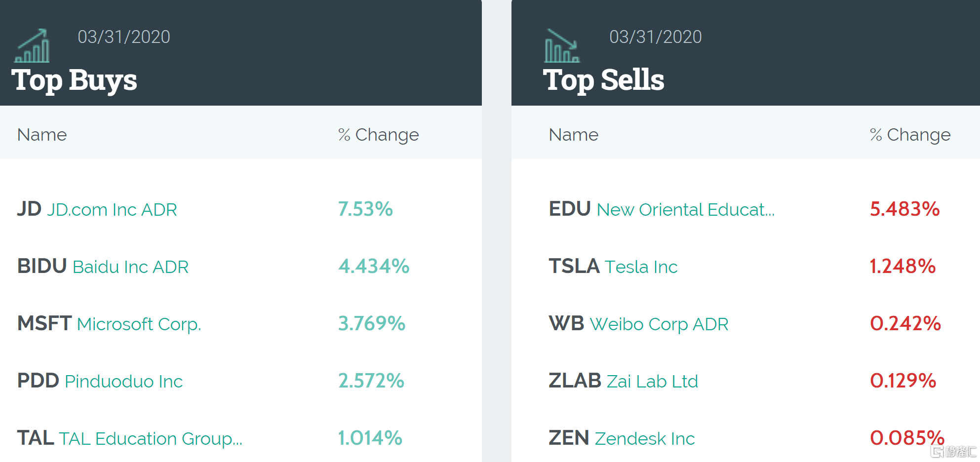Click the 5.483% change value for EDU

[904, 209]
